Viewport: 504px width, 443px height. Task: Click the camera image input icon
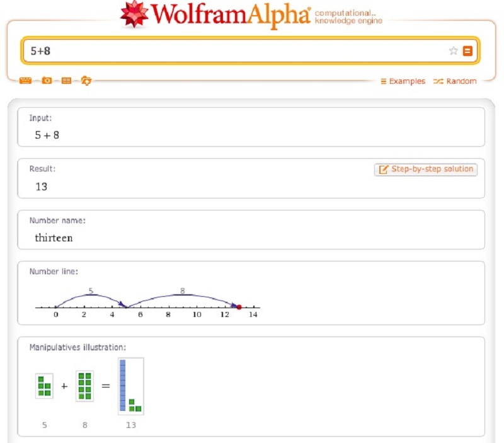tap(47, 81)
